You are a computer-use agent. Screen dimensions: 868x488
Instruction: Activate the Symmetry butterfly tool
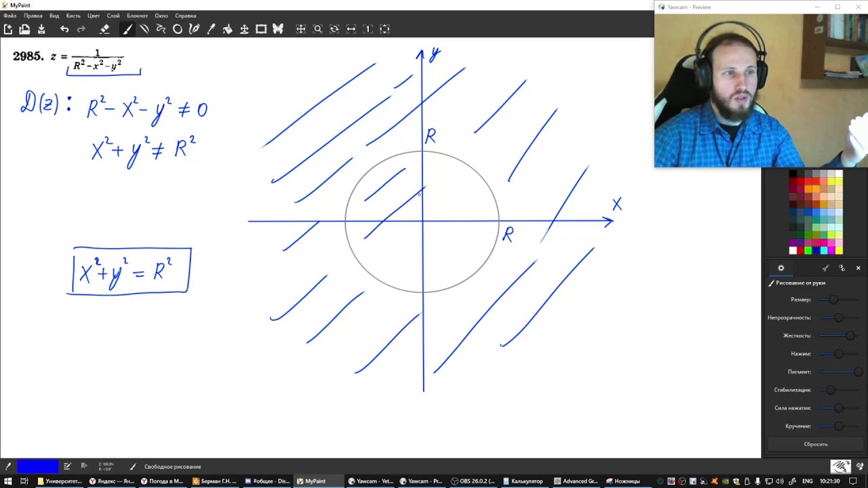point(277,29)
